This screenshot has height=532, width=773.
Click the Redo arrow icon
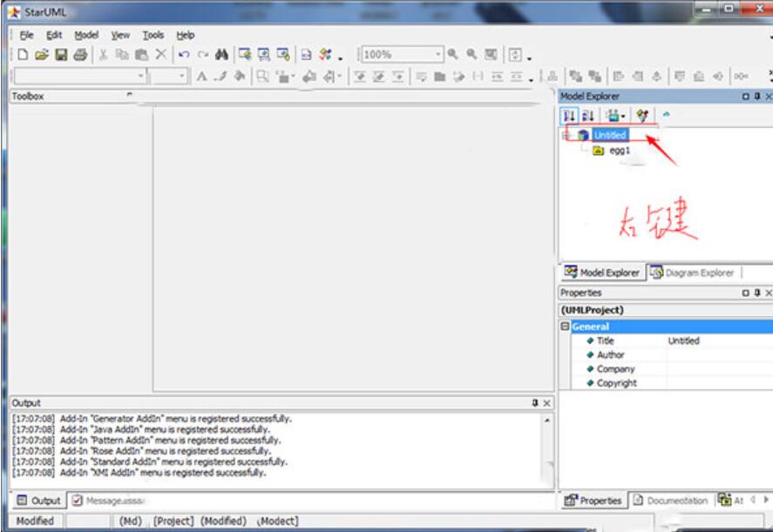(x=202, y=54)
